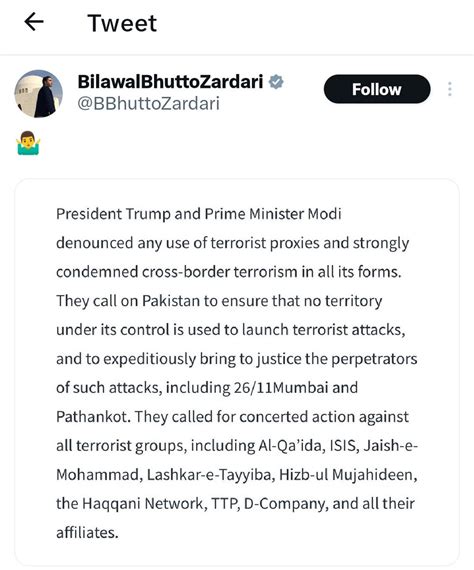The image size is (474, 570).
Task: Follow BilawalBhuttoZardari
Action: pyautogui.click(x=377, y=89)
